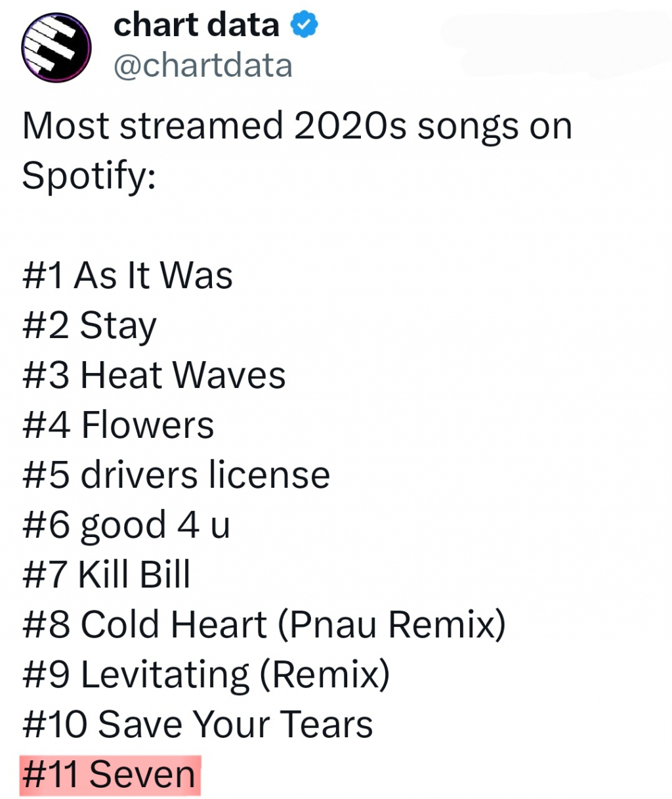This screenshot has height=799, width=672.
Task: Select the "#10 Save Your Tears" line
Action: tap(198, 724)
